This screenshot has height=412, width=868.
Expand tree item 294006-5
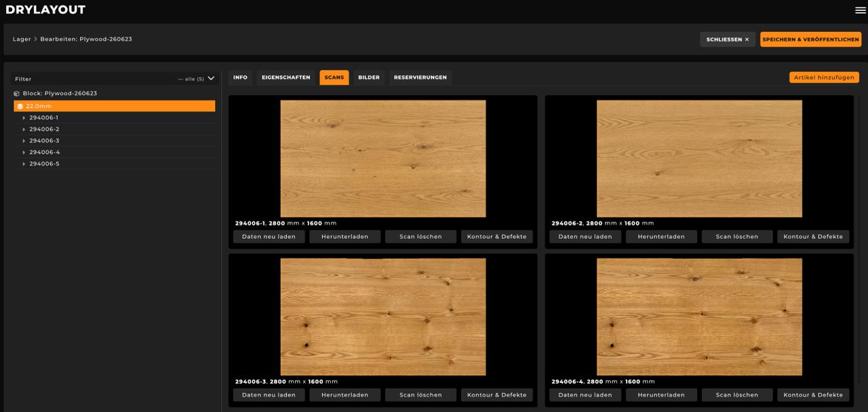point(24,164)
